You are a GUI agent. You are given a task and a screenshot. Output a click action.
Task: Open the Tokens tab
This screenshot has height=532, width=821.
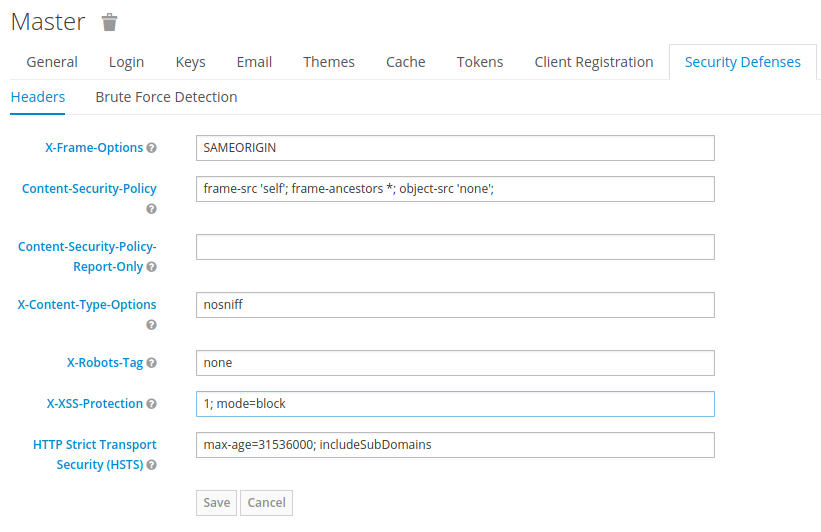click(x=480, y=62)
